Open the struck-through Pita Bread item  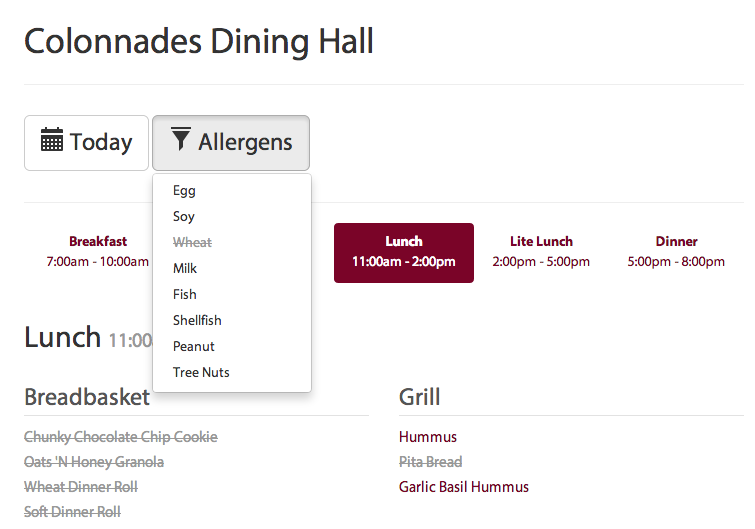(430, 462)
